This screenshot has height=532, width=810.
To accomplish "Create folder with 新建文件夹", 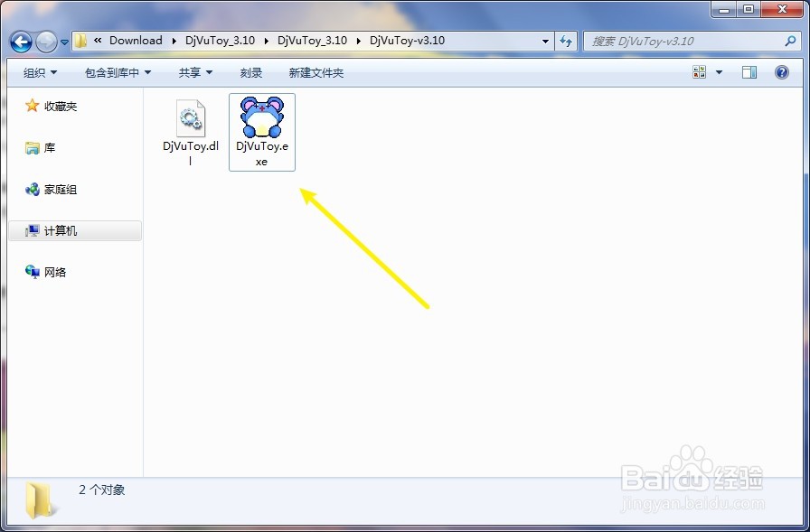I will [316, 73].
